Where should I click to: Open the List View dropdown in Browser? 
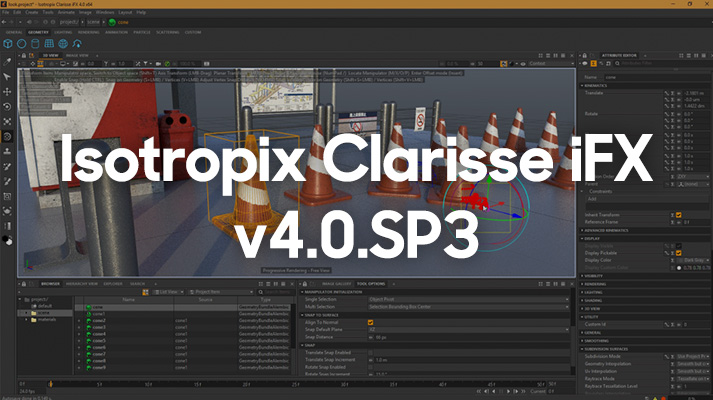168,292
